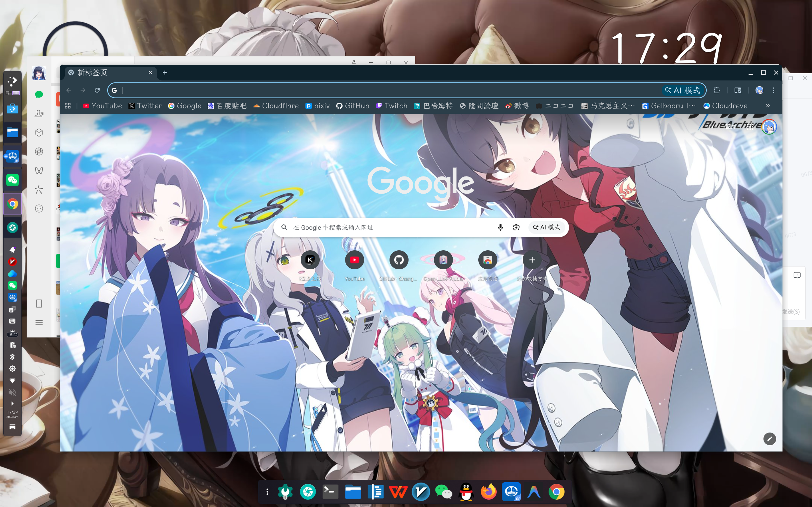Toggle AI mode in address bar
812x507 pixels.
pyautogui.click(x=683, y=90)
